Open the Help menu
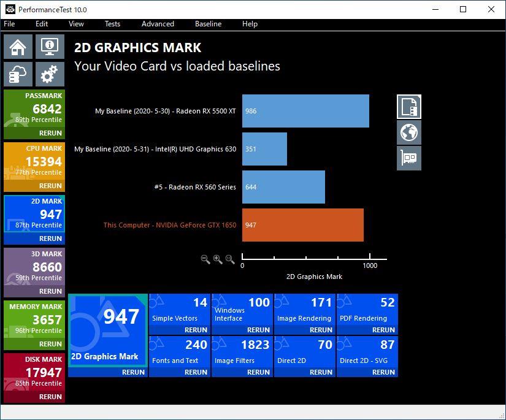 tap(250, 24)
